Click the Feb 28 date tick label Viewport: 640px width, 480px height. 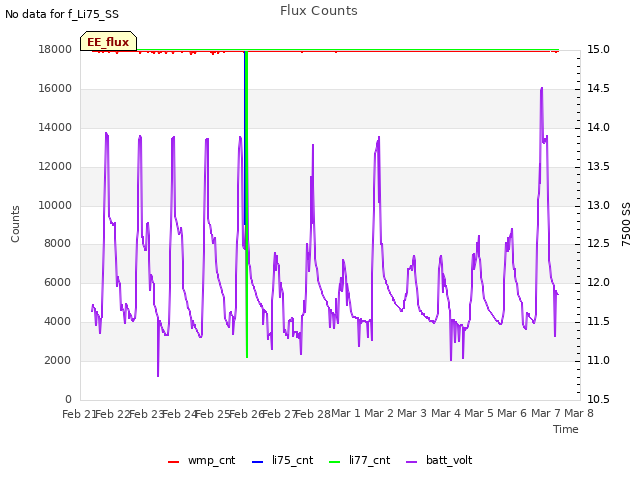313,414
